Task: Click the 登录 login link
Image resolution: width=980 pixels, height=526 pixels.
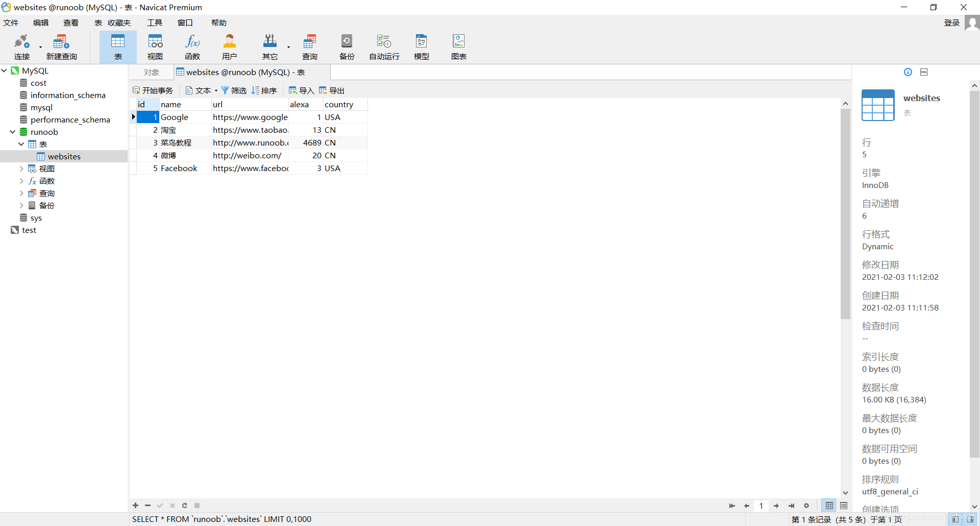Action: click(952, 23)
